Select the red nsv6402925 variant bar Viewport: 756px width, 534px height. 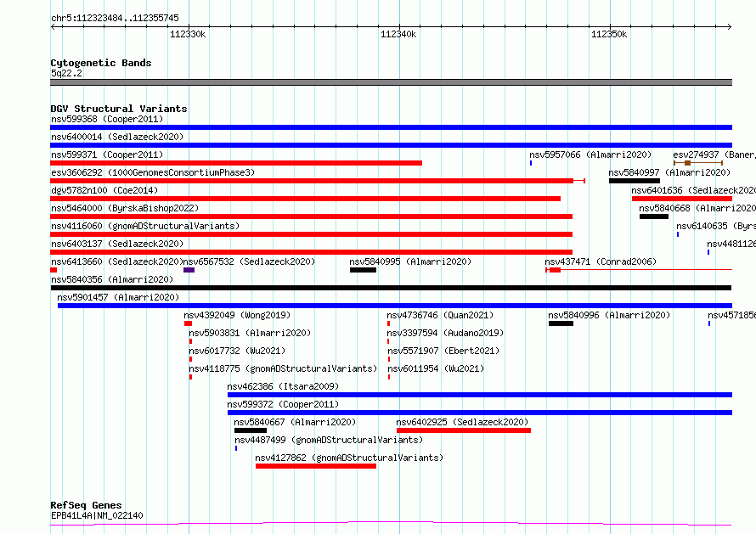coord(464,430)
